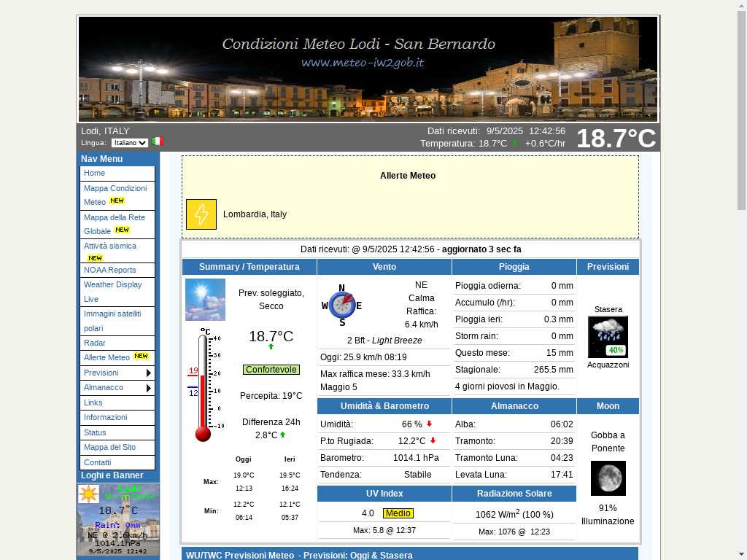The height and width of the screenshot is (560, 747).
Task: Click the Umidità & Barometro header
Action: (384, 406)
